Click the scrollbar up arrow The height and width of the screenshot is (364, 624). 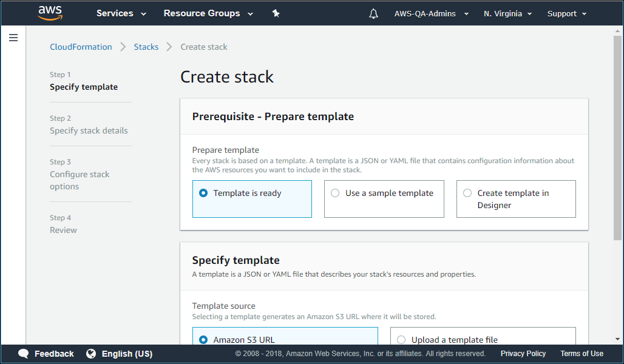(x=618, y=30)
